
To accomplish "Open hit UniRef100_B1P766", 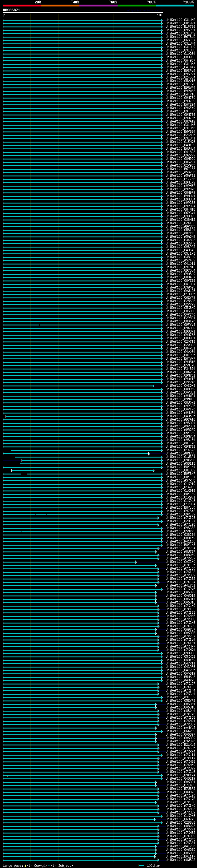I will tap(180, 26).
